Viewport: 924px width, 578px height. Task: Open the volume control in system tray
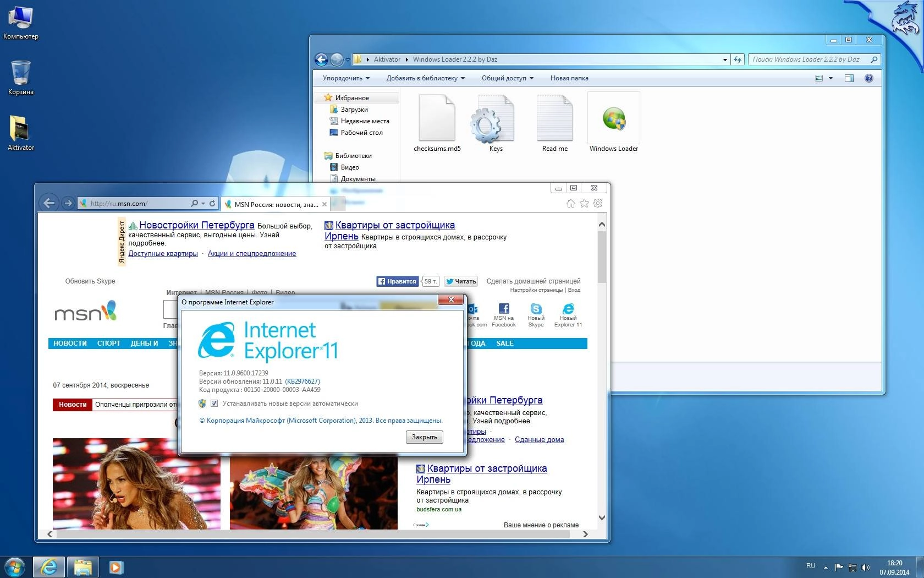click(866, 568)
